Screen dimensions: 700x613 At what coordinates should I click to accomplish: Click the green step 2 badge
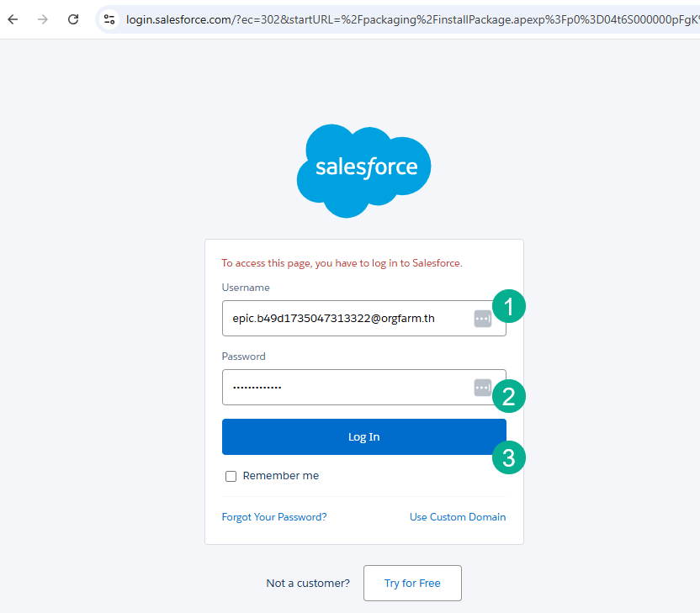click(509, 395)
